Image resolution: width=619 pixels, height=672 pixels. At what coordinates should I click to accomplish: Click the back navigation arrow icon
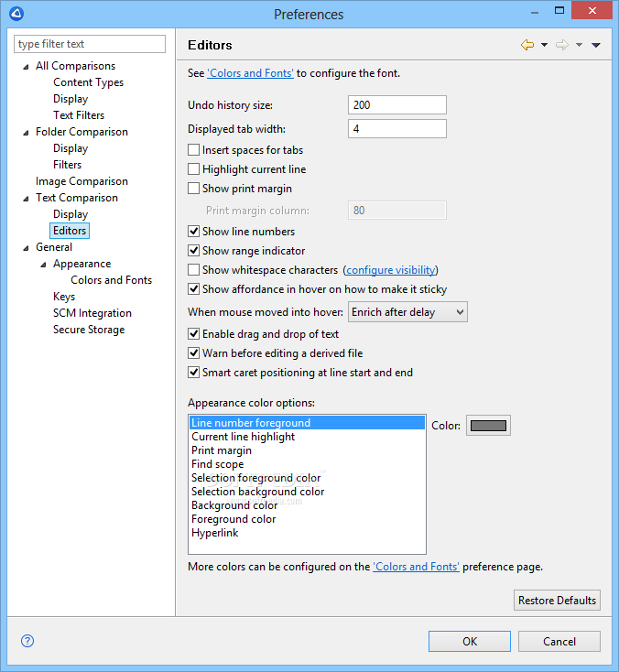[x=527, y=45]
